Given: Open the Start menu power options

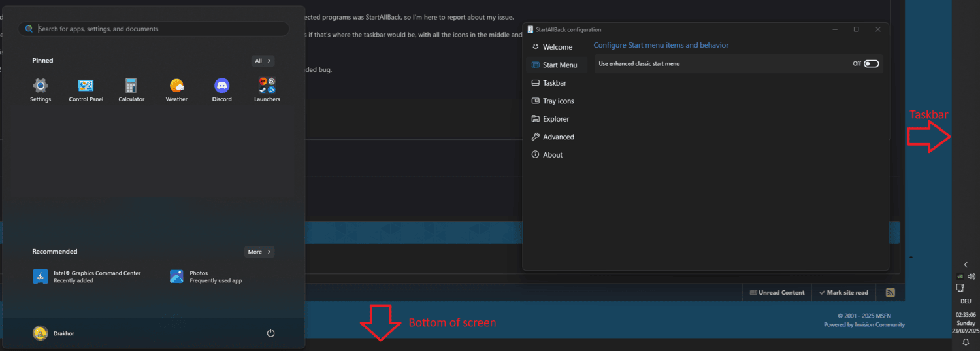Looking at the screenshot, I should (271, 333).
